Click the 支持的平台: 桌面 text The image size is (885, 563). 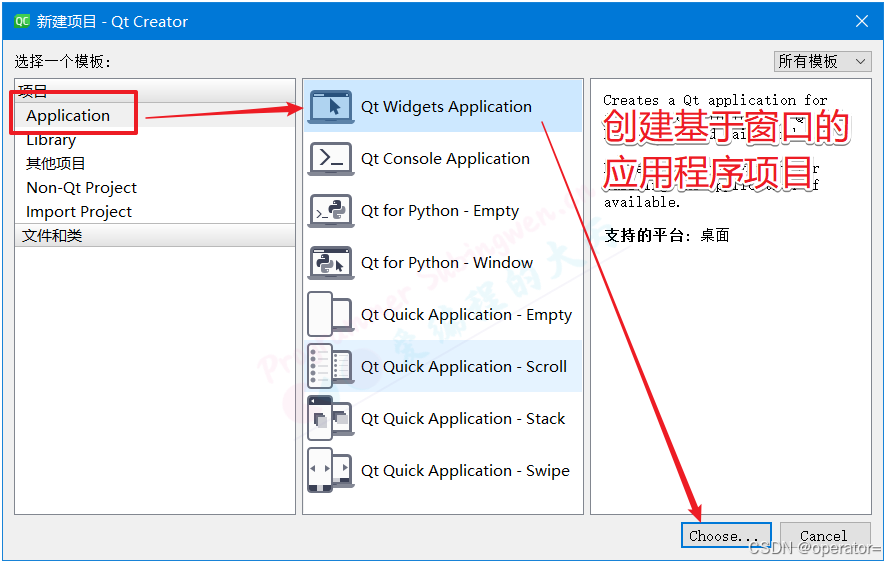[667, 235]
